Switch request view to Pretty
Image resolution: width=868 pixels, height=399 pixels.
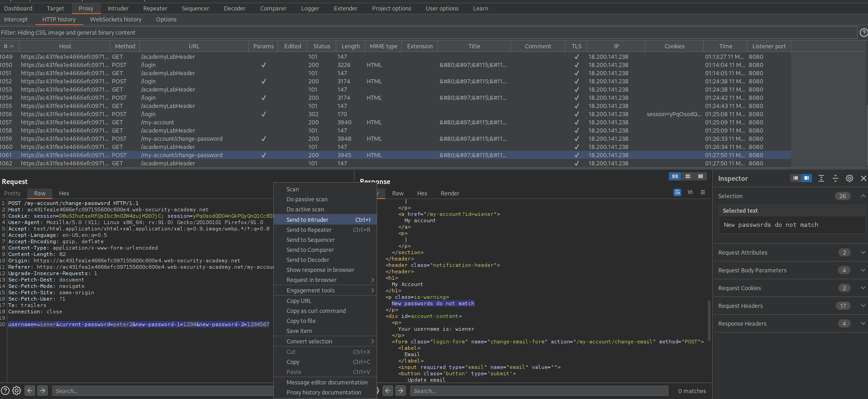(x=12, y=193)
